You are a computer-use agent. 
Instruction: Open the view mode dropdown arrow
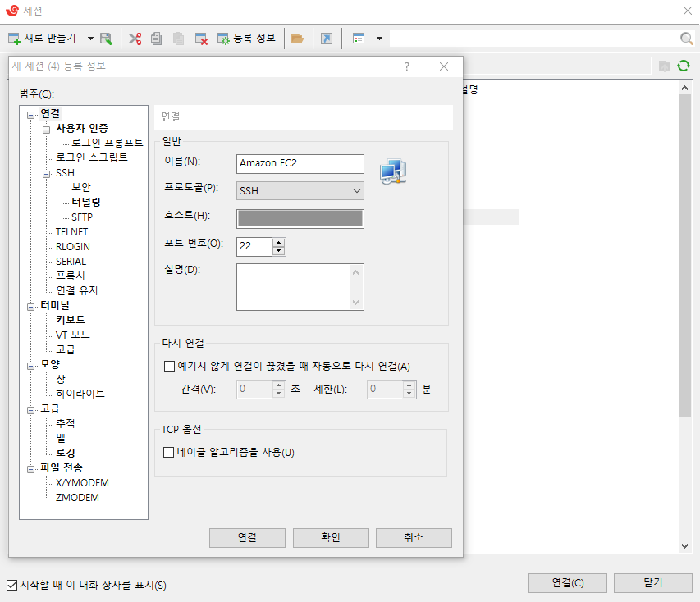point(379,39)
